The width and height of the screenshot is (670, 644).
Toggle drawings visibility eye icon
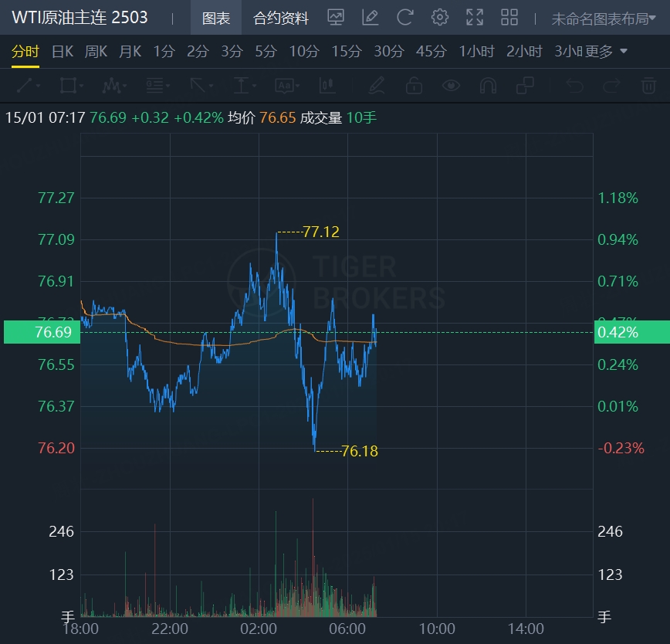451,85
